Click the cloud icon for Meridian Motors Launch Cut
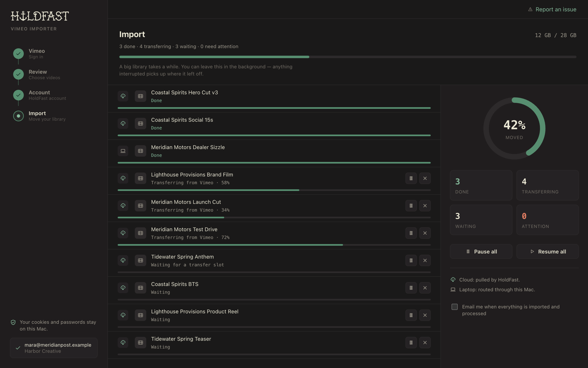The height and width of the screenshot is (368, 588). (123, 206)
